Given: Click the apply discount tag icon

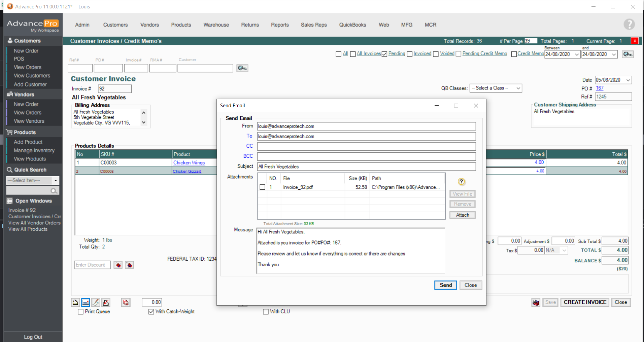Looking at the screenshot, I should (118, 265).
